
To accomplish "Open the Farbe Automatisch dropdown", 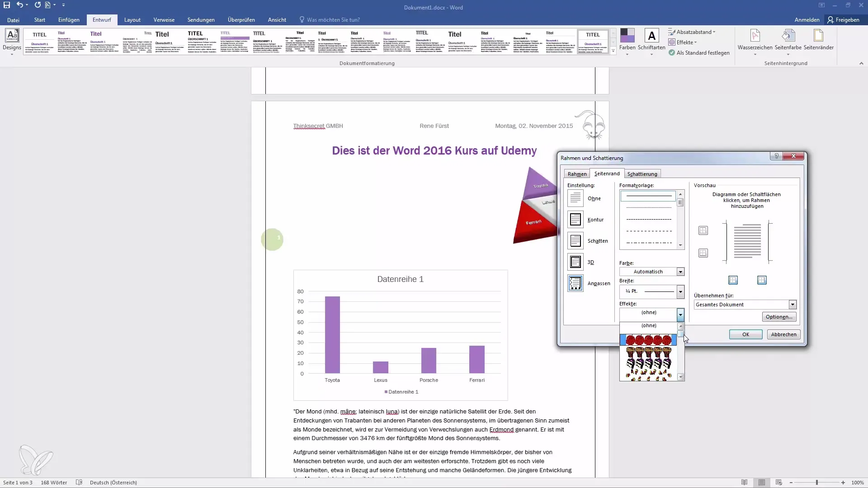I will [x=680, y=272].
